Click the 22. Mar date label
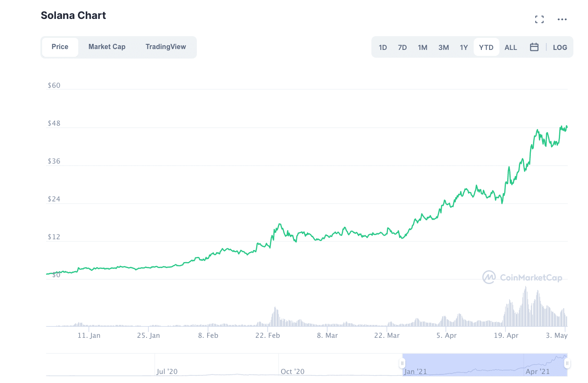Image resolution: width=588 pixels, height=383 pixels. point(387,335)
